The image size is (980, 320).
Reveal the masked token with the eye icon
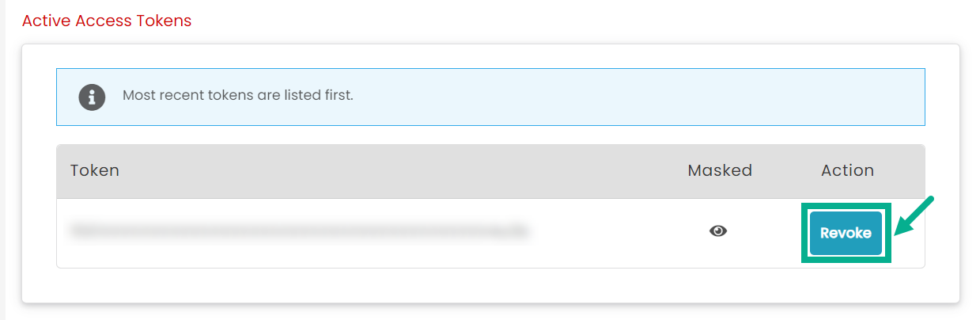tap(718, 231)
